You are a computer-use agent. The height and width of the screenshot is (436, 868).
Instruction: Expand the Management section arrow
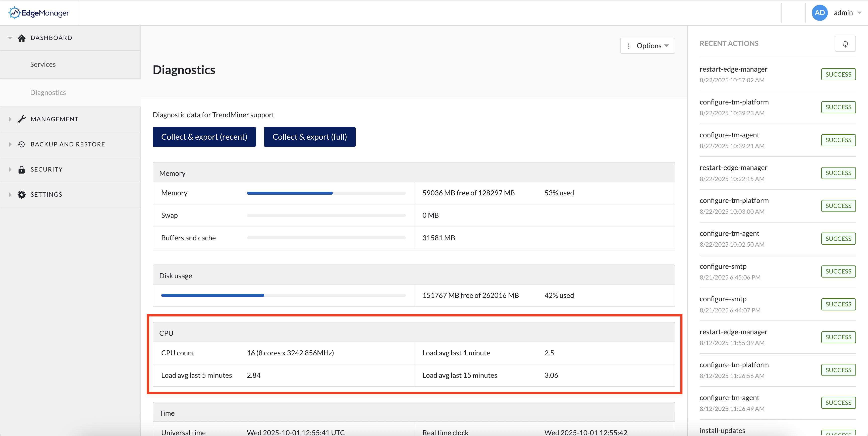click(x=10, y=119)
